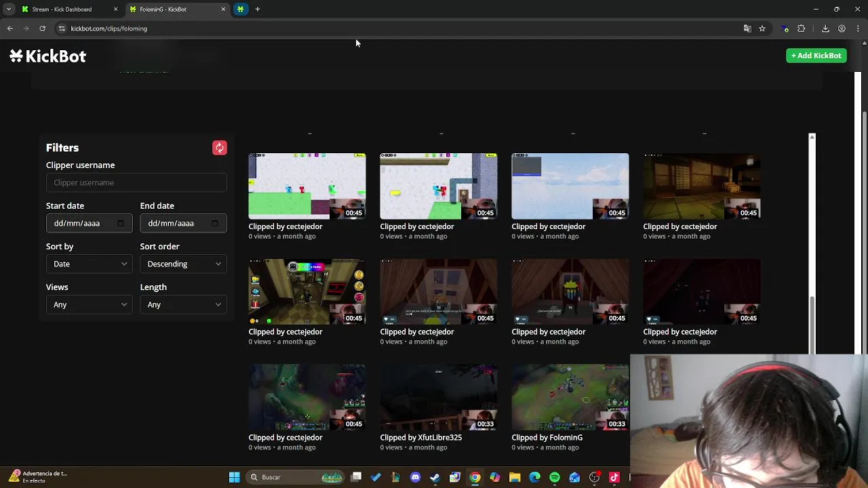Click the KickBot logo
Screen dimensions: 868x488
point(47,56)
